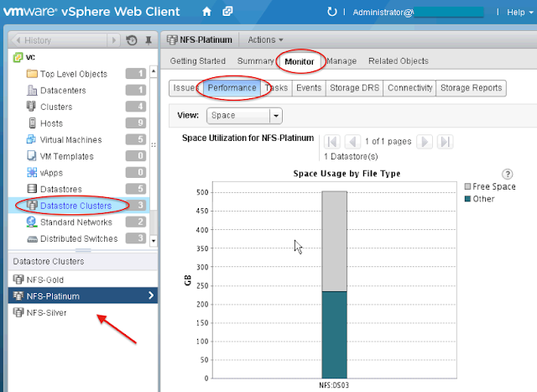Image resolution: width=537 pixels, height=392 pixels.
Task: Click the Free Space legend swatch
Action: (x=467, y=186)
